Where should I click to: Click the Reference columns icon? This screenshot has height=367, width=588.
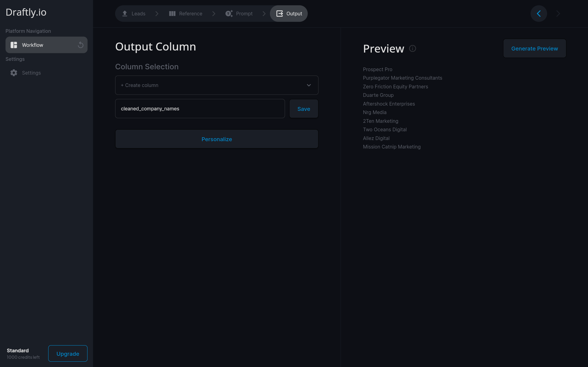point(172,14)
